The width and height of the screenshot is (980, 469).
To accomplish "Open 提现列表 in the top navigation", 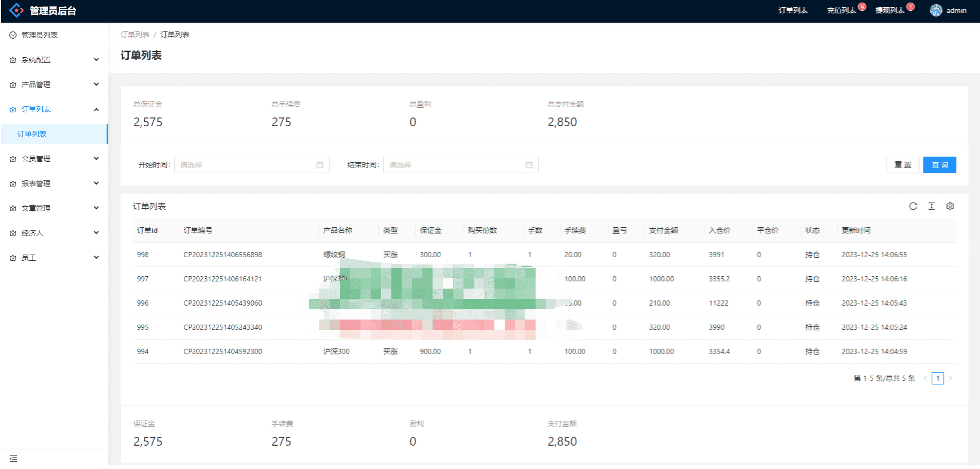I will [889, 10].
